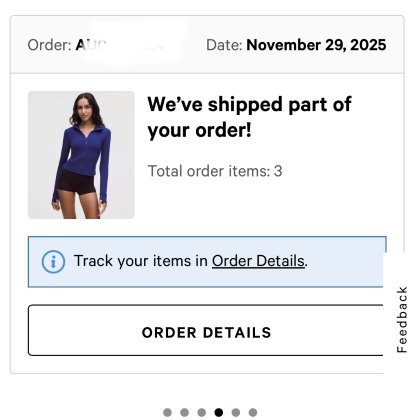Click the partially hidden order number
The image size is (420, 420).
coord(120,45)
